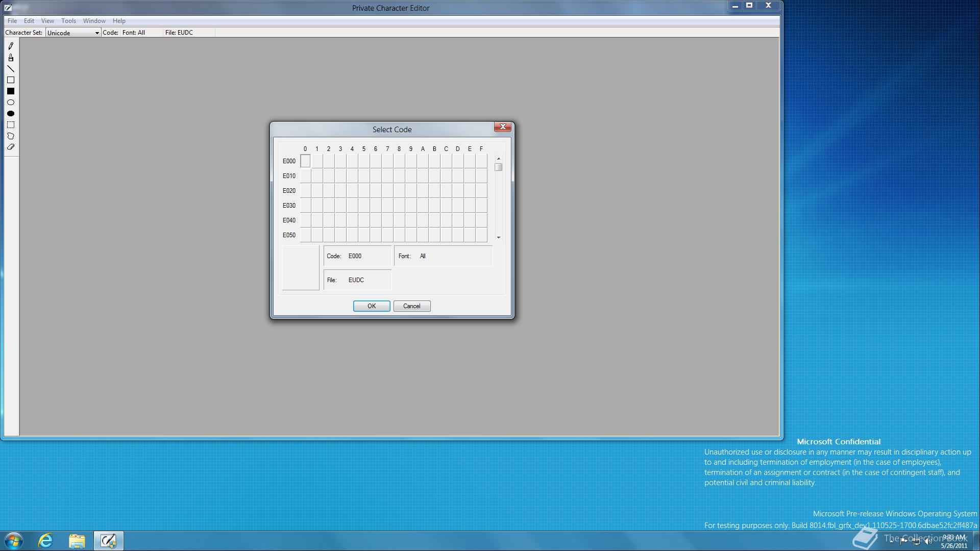Select the Brush tool
The height and width of the screenshot is (551, 980).
[x=11, y=58]
